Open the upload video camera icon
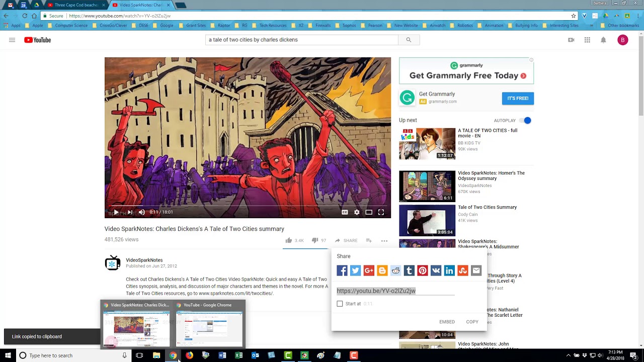 coord(571,40)
